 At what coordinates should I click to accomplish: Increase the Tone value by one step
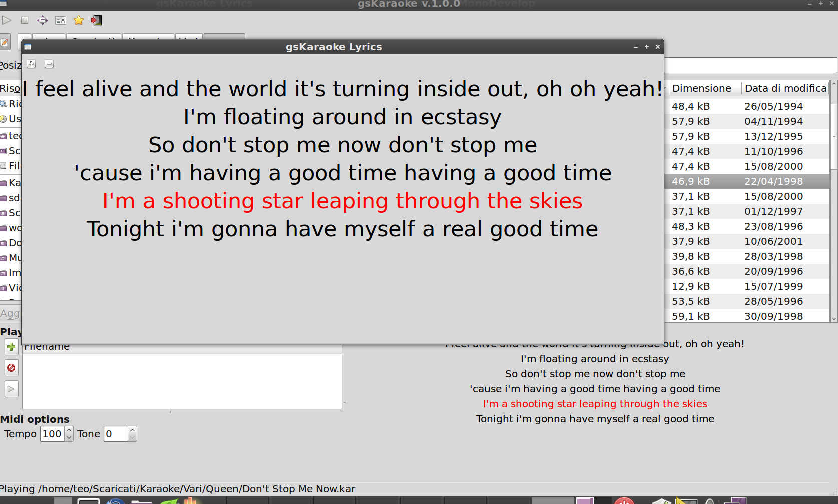132,430
